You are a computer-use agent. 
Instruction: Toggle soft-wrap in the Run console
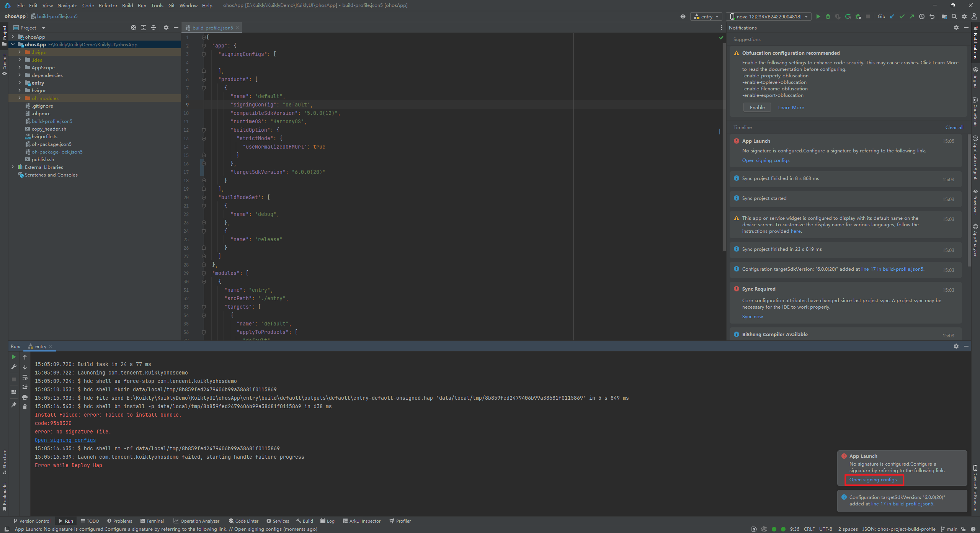[x=25, y=377]
